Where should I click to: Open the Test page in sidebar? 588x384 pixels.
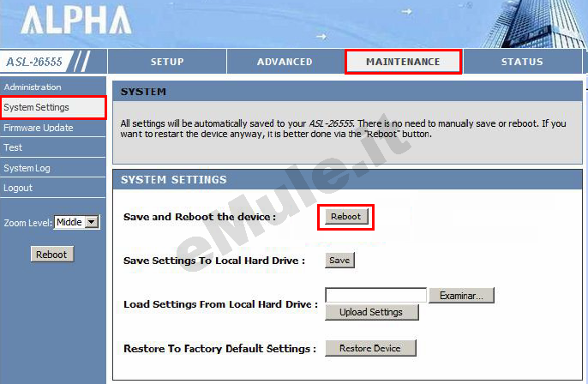52,147
